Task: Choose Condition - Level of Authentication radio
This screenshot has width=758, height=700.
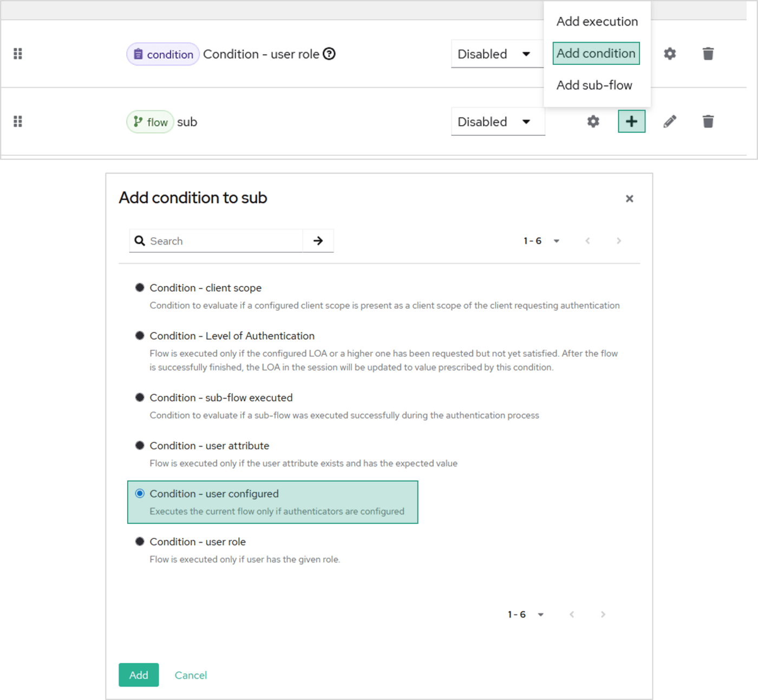Action: click(x=140, y=336)
